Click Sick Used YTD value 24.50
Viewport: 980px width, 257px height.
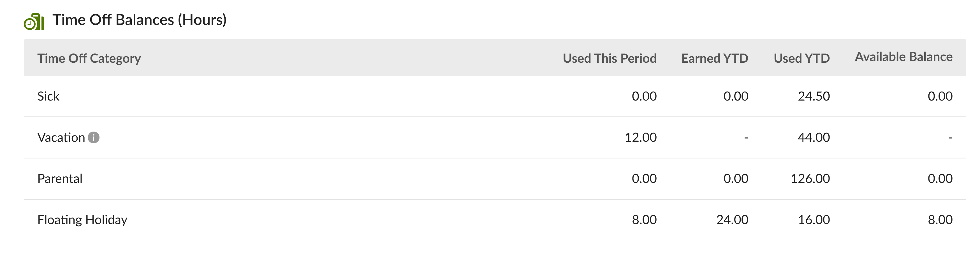point(814,96)
